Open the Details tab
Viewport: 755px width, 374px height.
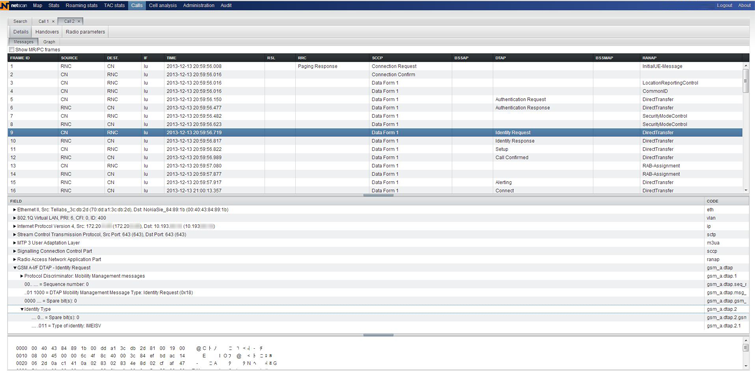click(21, 32)
